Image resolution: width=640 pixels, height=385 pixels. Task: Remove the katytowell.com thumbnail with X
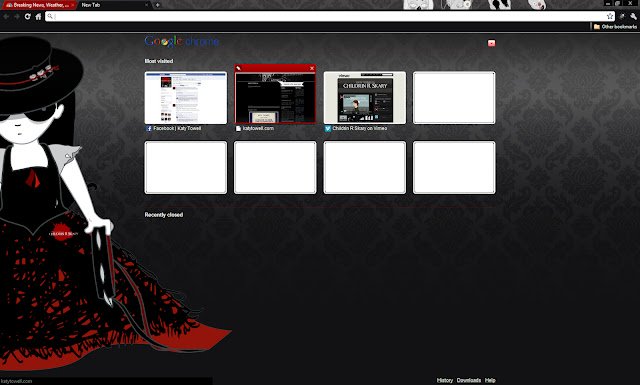[312, 68]
